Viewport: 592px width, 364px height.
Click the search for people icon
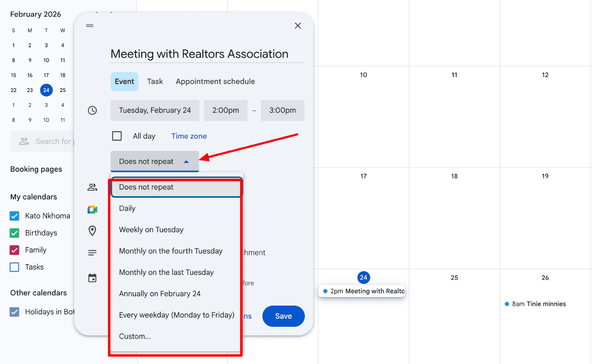click(x=24, y=141)
